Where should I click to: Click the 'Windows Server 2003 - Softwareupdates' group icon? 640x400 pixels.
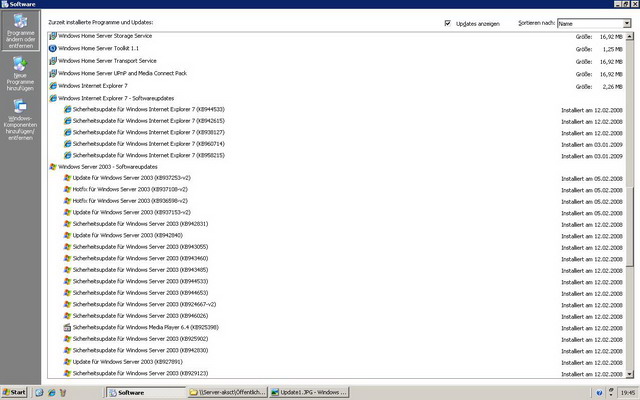pos(53,167)
